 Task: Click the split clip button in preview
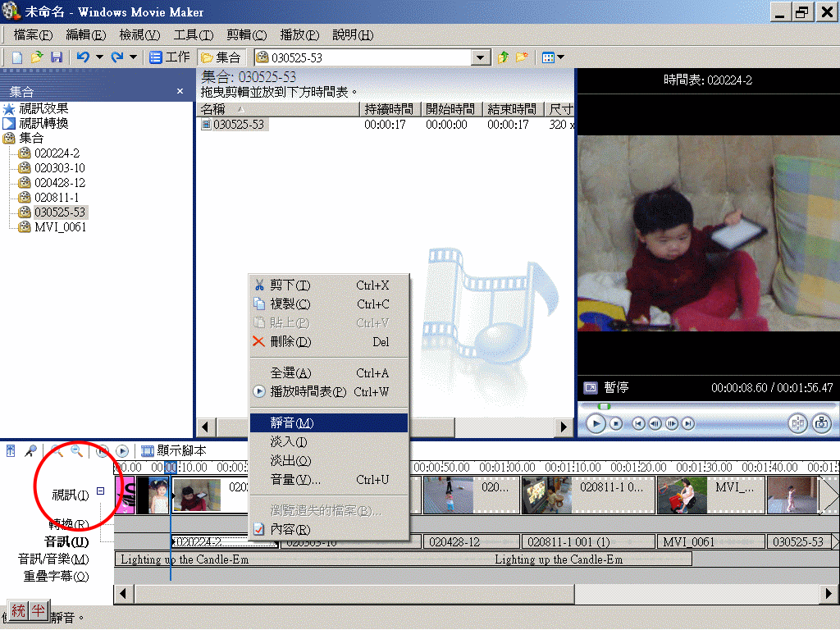pos(797,423)
